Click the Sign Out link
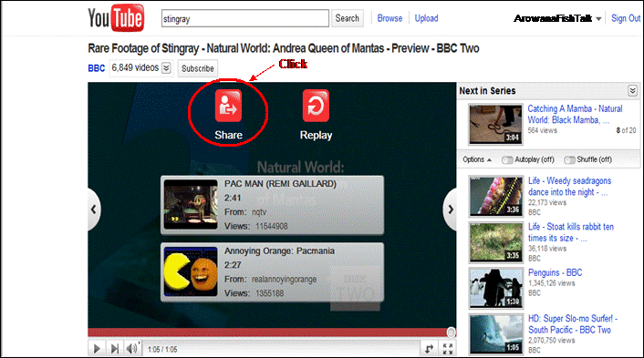Viewport: 644px width, 358px height. click(626, 18)
